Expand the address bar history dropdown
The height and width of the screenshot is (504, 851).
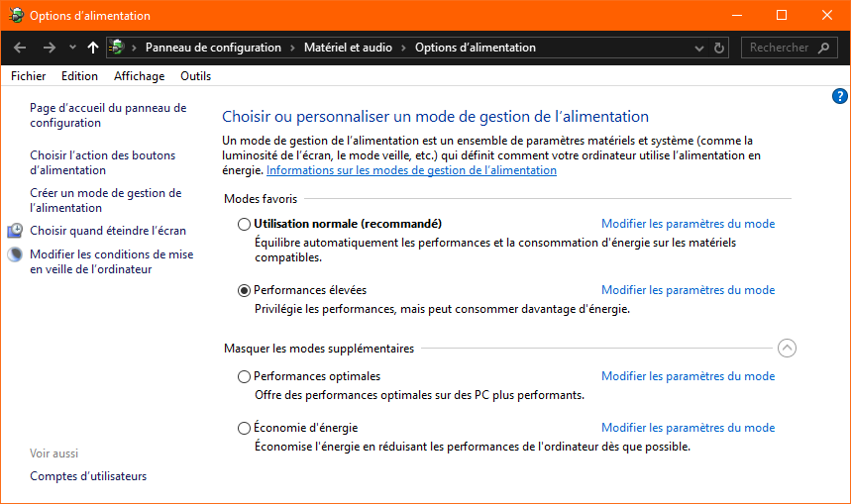(x=700, y=48)
